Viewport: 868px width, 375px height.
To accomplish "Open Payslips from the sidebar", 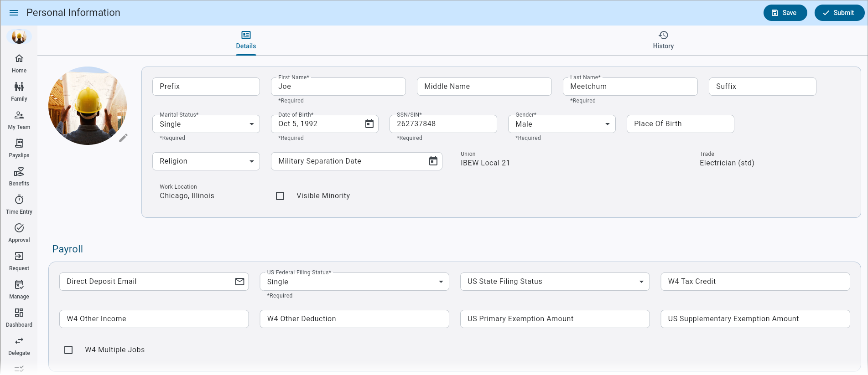I will 19,148.
